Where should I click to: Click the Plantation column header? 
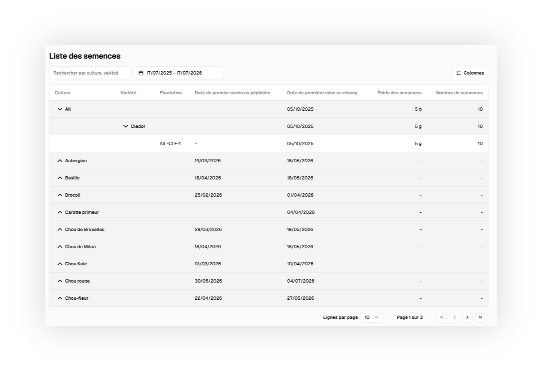tap(171, 93)
